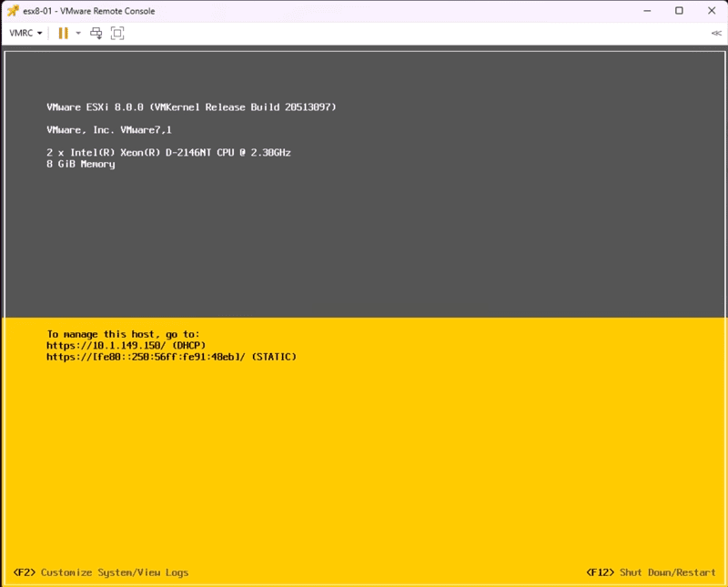Click the https://10.1.149.150/ DHCP address
Screen dimensions: 728x587
pos(126,345)
